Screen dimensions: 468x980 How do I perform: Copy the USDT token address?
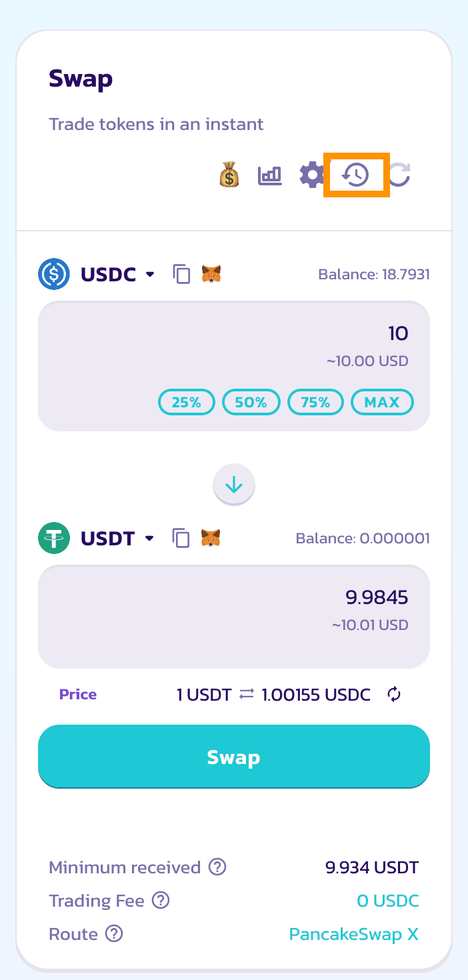(181, 538)
